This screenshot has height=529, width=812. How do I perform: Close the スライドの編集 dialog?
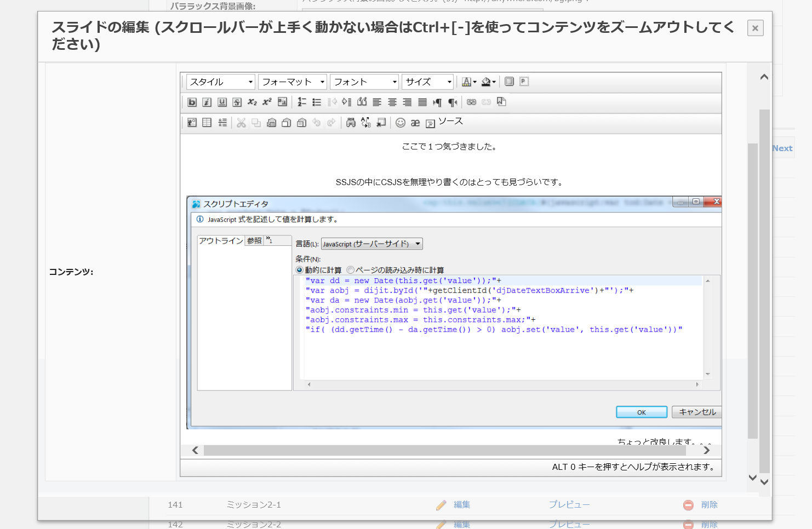coord(755,28)
